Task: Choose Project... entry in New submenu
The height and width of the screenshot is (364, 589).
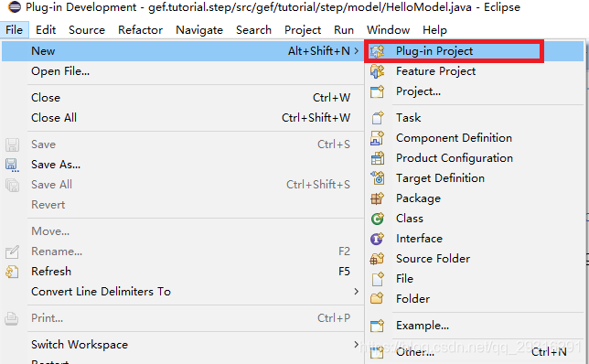Action: [475, 91]
